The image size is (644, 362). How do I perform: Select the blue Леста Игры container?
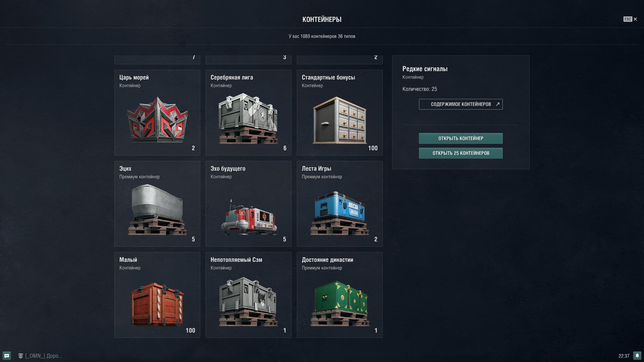(340, 204)
